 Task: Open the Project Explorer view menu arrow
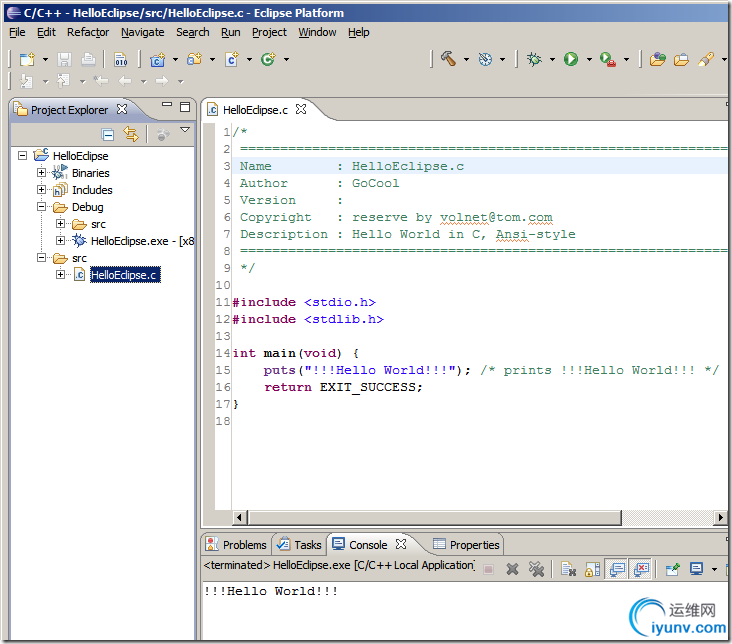coord(185,131)
